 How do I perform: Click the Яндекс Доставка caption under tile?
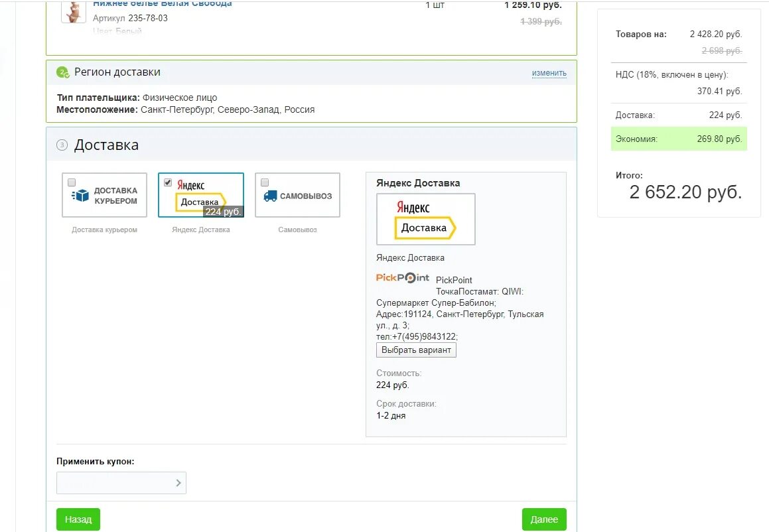coord(200,230)
